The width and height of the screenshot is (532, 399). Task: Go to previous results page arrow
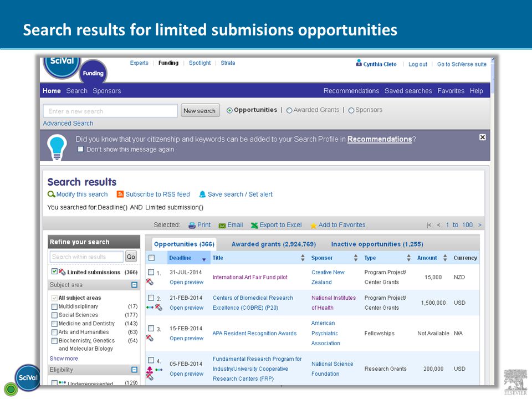pos(439,225)
